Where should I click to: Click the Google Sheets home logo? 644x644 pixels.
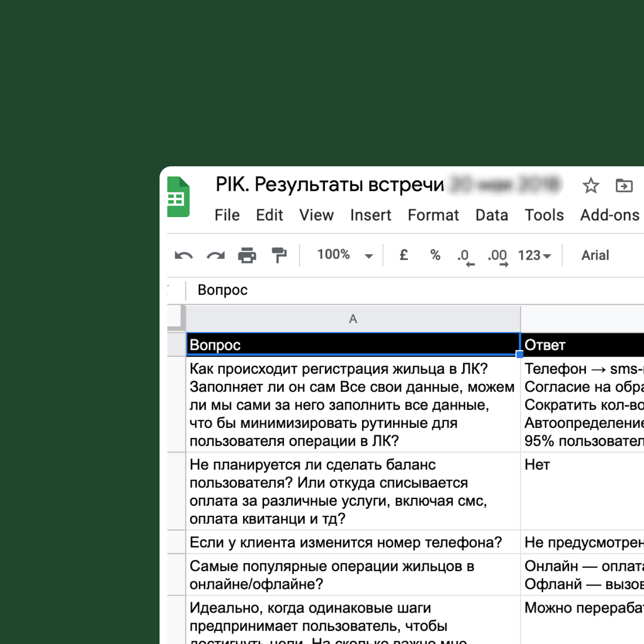178,197
